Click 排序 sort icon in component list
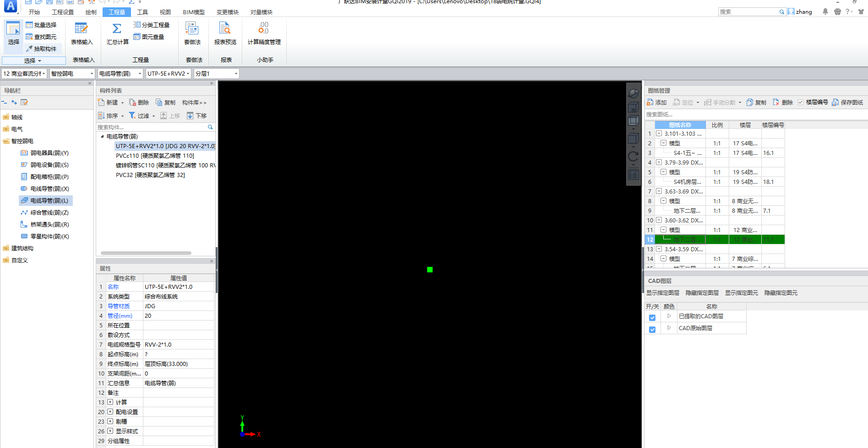Screen dimensions: 868x448 point(101,116)
